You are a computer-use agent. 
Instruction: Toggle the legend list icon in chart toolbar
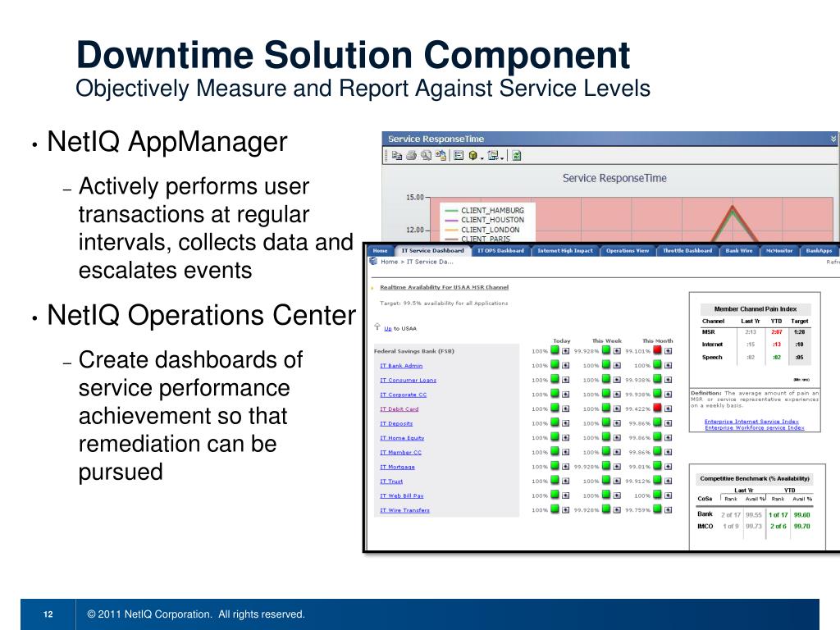point(459,156)
